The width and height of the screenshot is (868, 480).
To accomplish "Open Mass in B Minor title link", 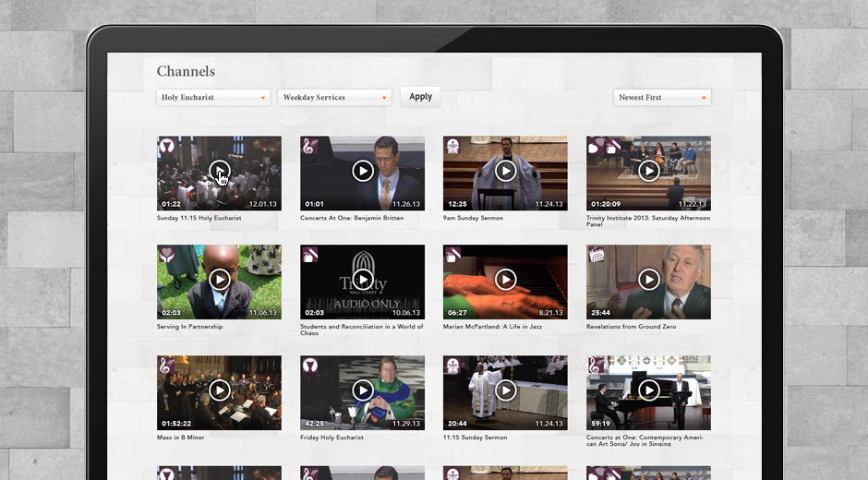I will pos(180,438).
